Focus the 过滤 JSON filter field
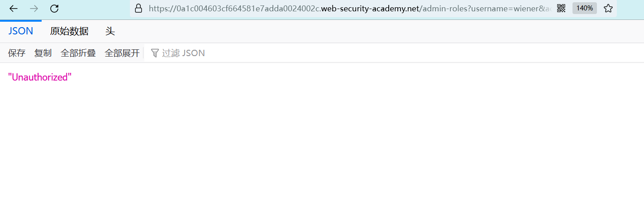The height and width of the screenshot is (219, 644). (183, 53)
